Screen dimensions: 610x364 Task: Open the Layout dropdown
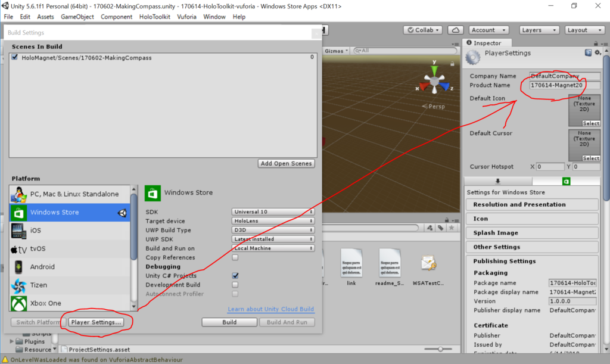(x=584, y=30)
